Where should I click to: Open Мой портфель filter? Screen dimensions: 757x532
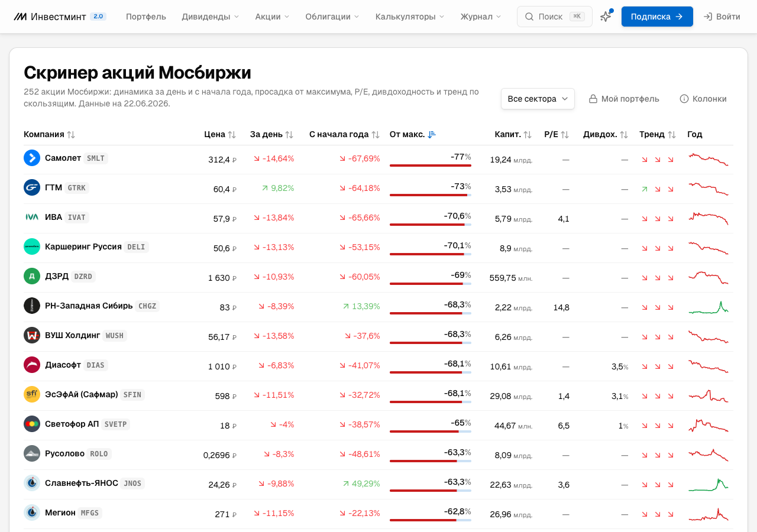[x=624, y=99]
